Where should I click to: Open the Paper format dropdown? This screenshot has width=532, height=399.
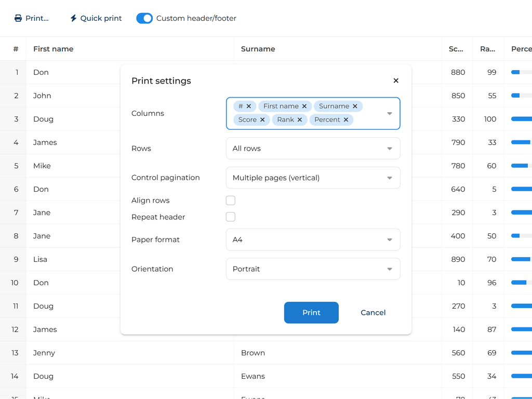(313, 240)
